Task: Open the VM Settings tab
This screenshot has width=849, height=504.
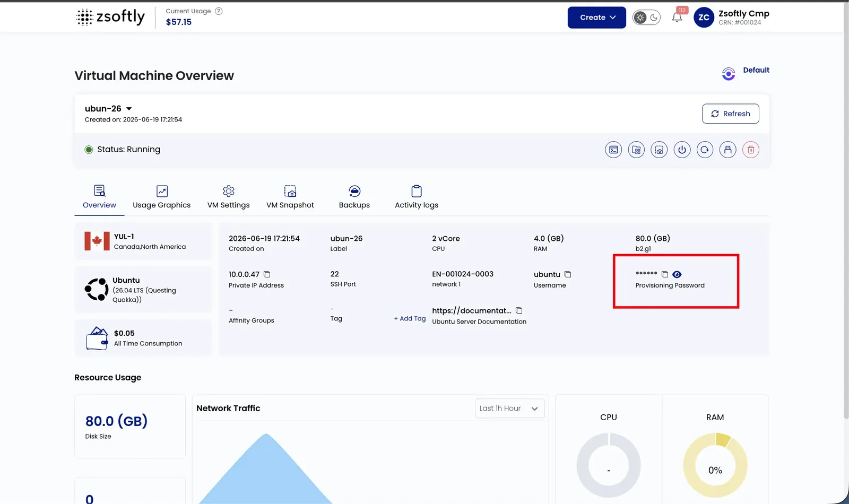Action: pyautogui.click(x=229, y=197)
